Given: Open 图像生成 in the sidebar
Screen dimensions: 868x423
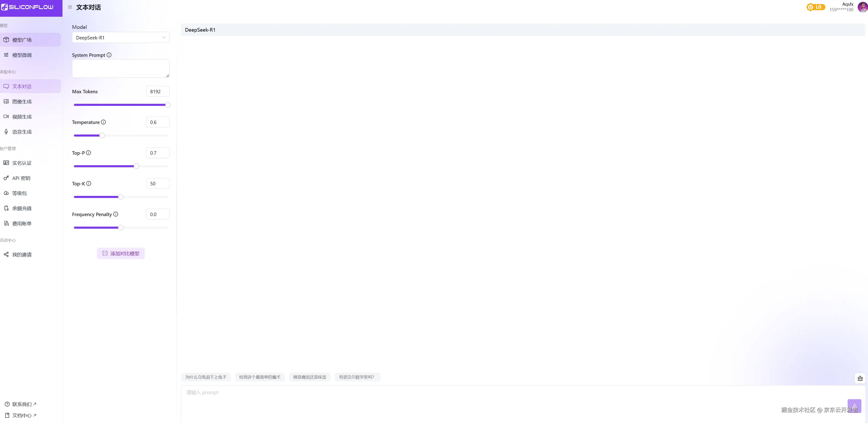Looking at the screenshot, I should 22,102.
